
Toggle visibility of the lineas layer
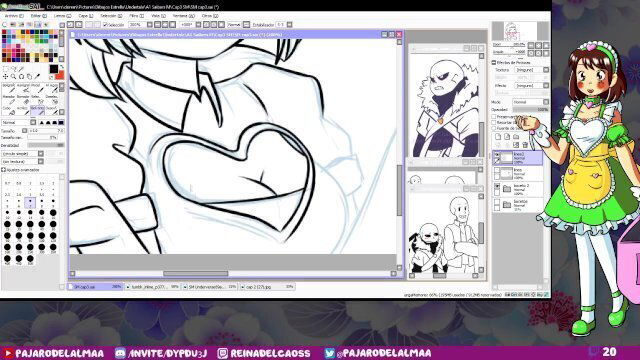[497, 169]
